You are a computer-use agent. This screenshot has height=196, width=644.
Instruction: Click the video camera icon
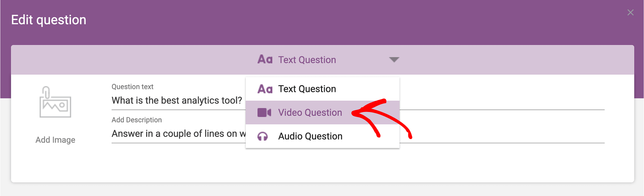[x=264, y=113]
